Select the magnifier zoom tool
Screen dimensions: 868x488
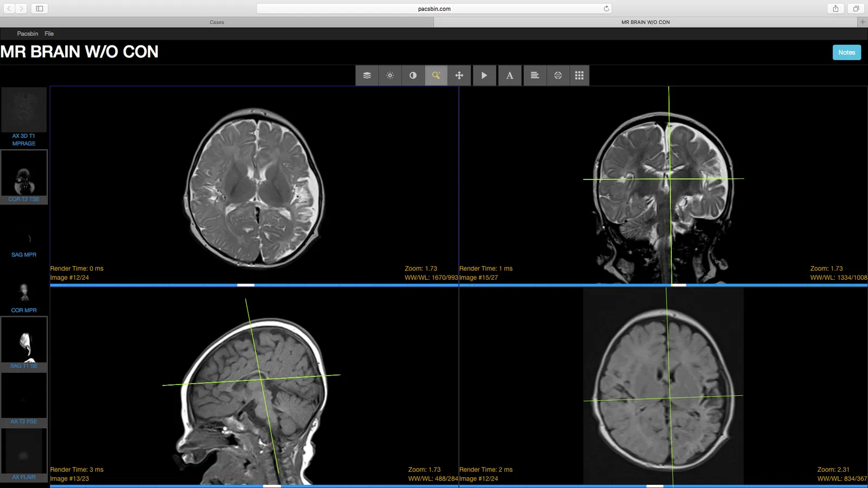pos(436,75)
